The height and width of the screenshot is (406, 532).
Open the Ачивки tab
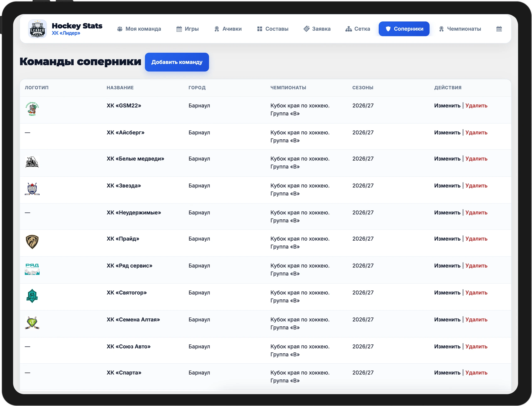[x=228, y=29]
